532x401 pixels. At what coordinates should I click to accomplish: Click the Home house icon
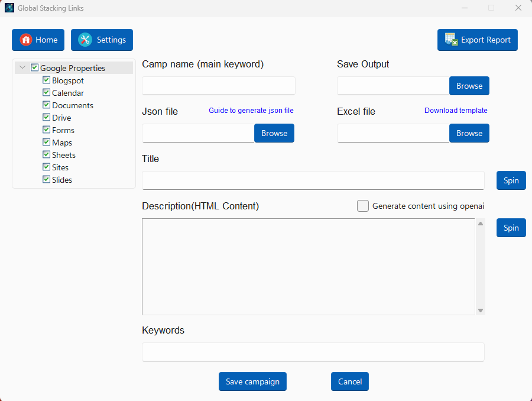pos(26,40)
